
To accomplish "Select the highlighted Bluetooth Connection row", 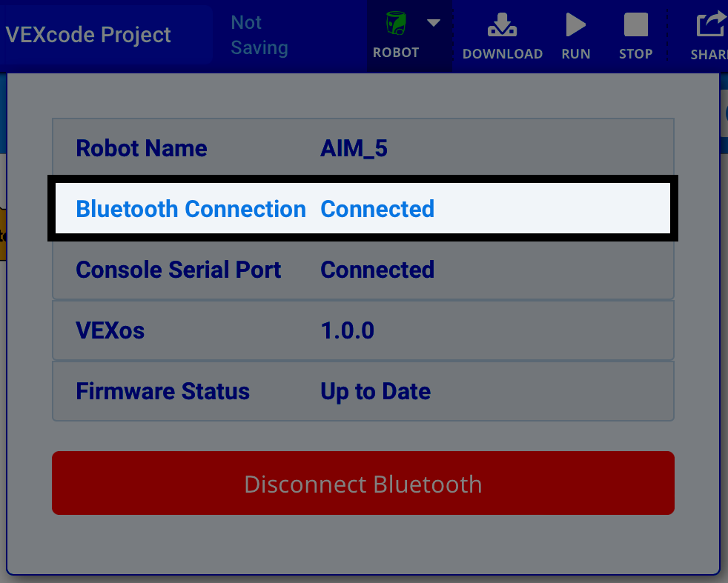I will click(363, 208).
